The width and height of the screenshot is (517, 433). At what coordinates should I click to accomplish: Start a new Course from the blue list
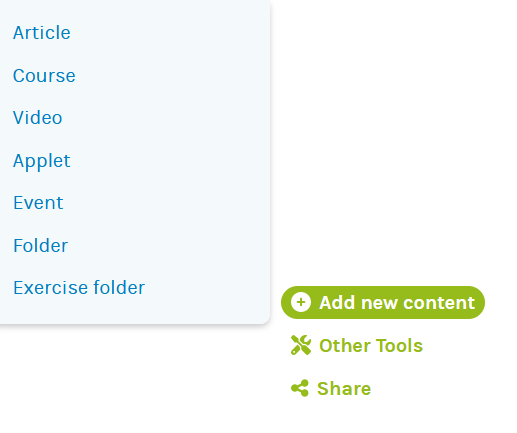pos(44,76)
